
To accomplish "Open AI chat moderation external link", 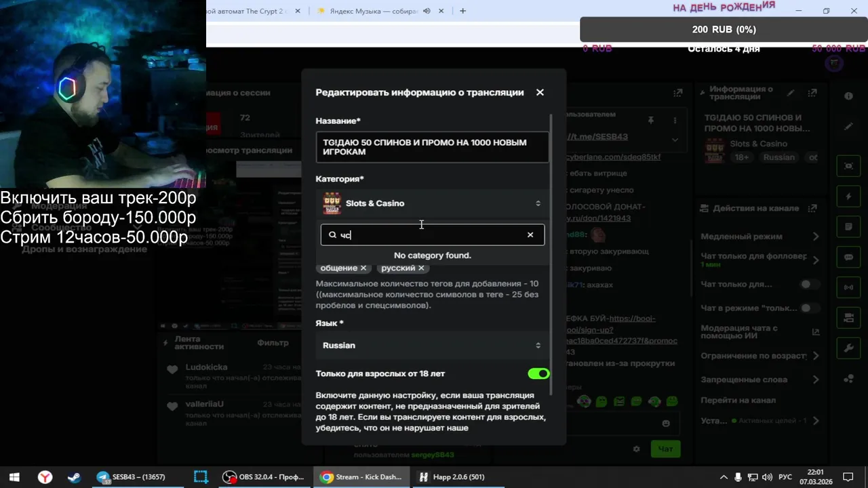I will click(x=816, y=332).
